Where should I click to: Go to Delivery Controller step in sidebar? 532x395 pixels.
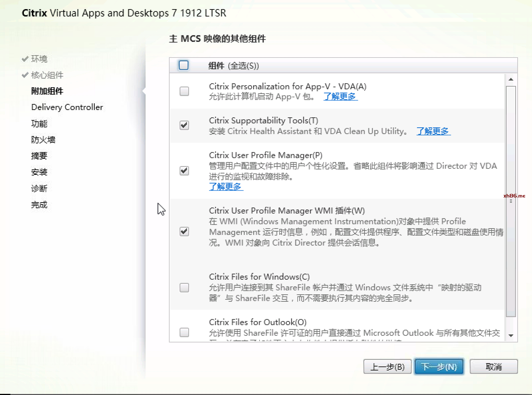[67, 107]
